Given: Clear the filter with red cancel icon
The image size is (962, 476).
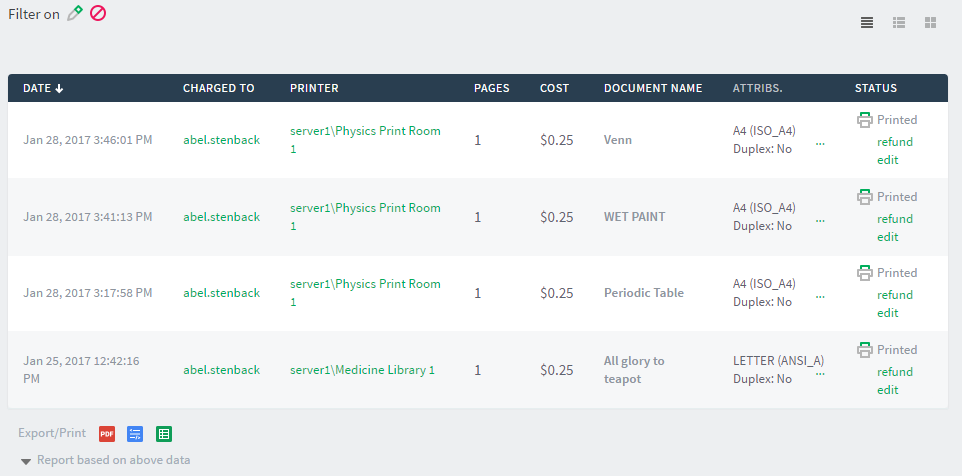Looking at the screenshot, I should (x=98, y=14).
